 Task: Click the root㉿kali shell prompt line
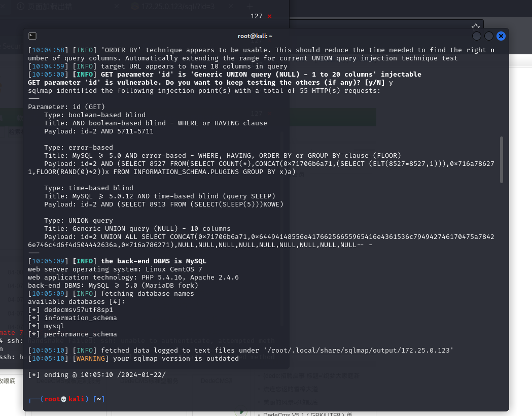[x=67, y=399]
